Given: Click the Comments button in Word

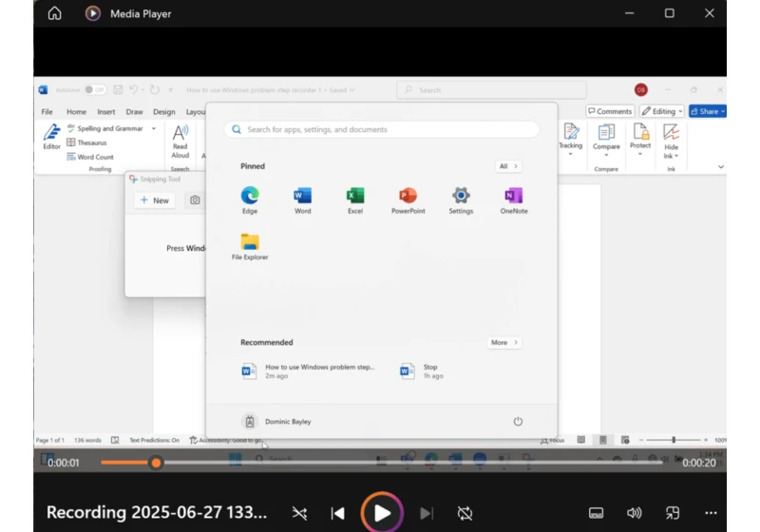Looking at the screenshot, I should [610, 111].
